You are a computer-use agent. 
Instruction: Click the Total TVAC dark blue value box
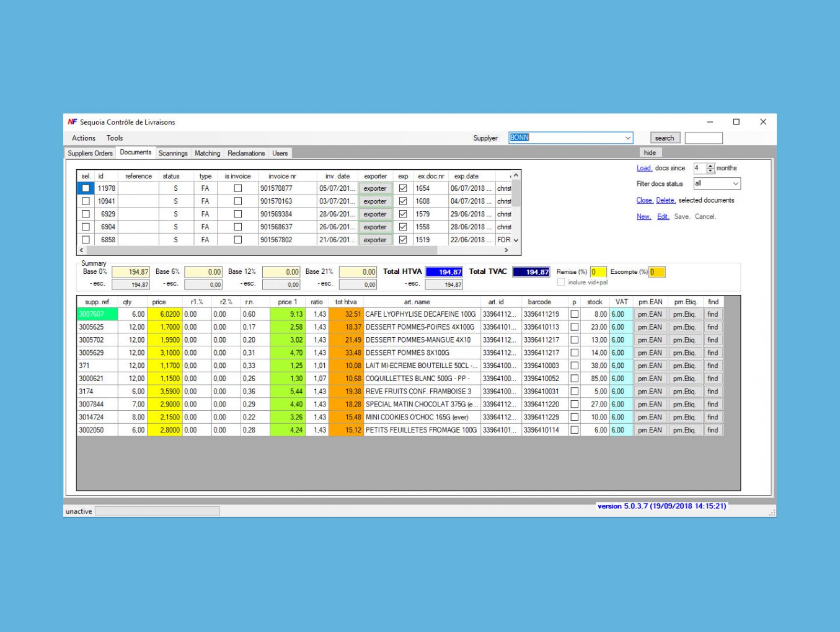point(531,272)
